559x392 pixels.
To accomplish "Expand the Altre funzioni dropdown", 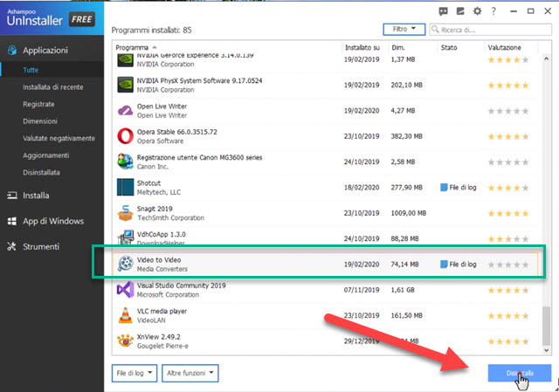I will (190, 373).
